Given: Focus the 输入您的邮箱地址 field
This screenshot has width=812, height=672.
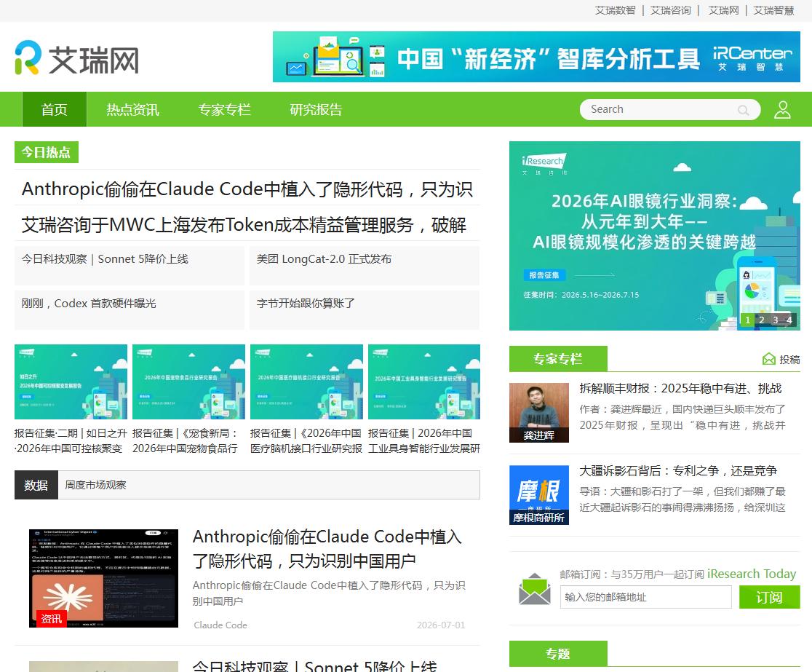Looking at the screenshot, I should click(646, 597).
